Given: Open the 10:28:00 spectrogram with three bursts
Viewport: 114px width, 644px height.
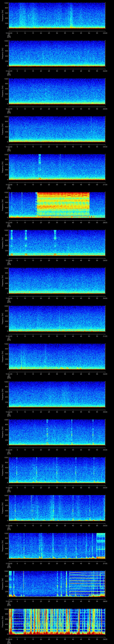Looking at the screenshot, I should 57,243.
